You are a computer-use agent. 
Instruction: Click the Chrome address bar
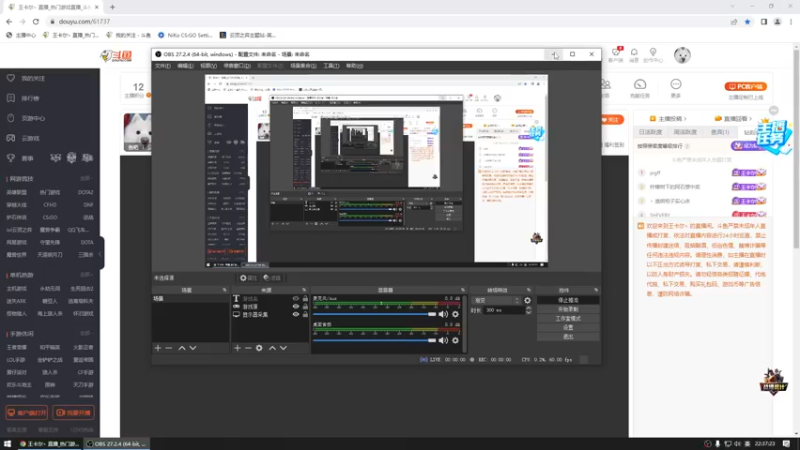(388, 21)
